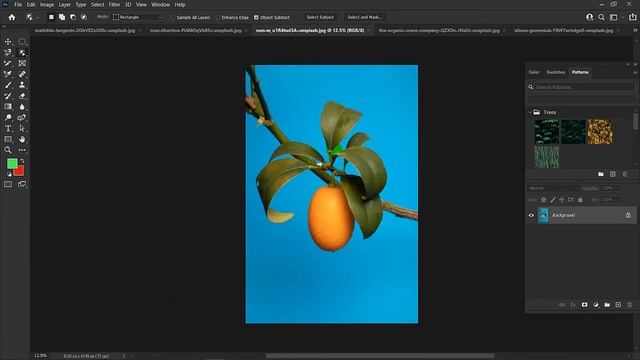This screenshot has width=640, height=360.
Task: Click the Add to Selection icon
Action: coord(62,17)
